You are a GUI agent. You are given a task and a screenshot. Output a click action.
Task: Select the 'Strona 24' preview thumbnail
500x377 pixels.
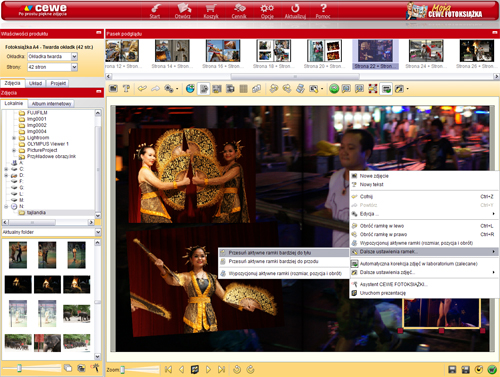click(426, 54)
